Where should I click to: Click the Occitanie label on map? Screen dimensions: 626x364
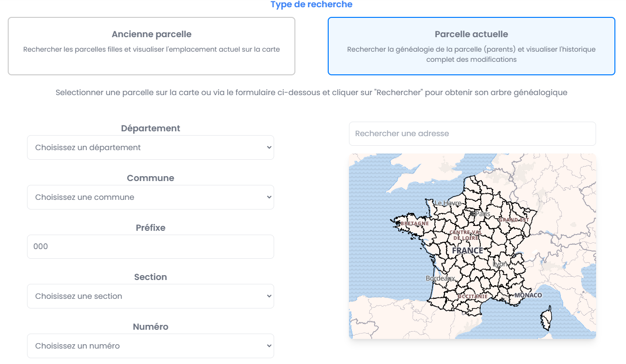473,296
